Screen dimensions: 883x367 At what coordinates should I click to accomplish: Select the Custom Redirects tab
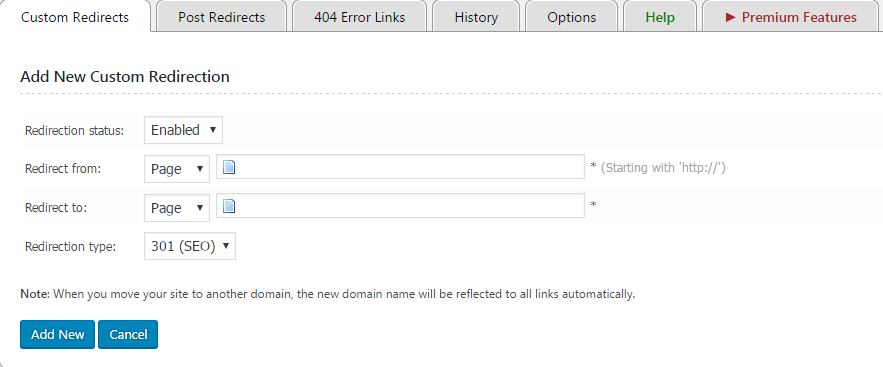(x=75, y=17)
